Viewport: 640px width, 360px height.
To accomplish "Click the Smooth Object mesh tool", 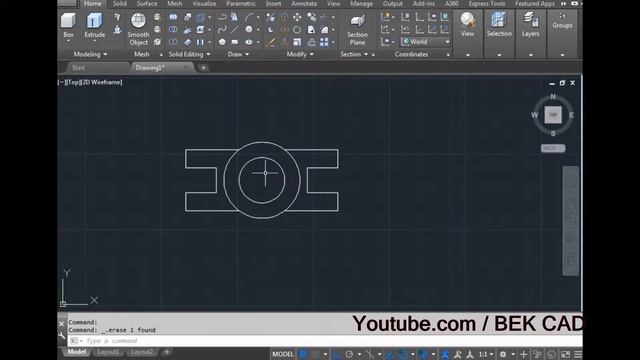I will click(138, 29).
